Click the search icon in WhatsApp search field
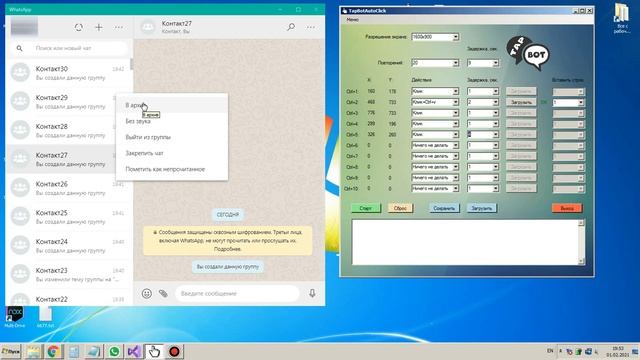The height and width of the screenshot is (360, 640). 19,48
